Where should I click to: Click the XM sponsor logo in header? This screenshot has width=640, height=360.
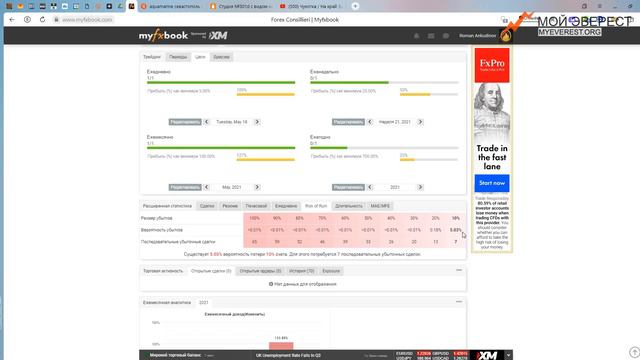(218, 36)
